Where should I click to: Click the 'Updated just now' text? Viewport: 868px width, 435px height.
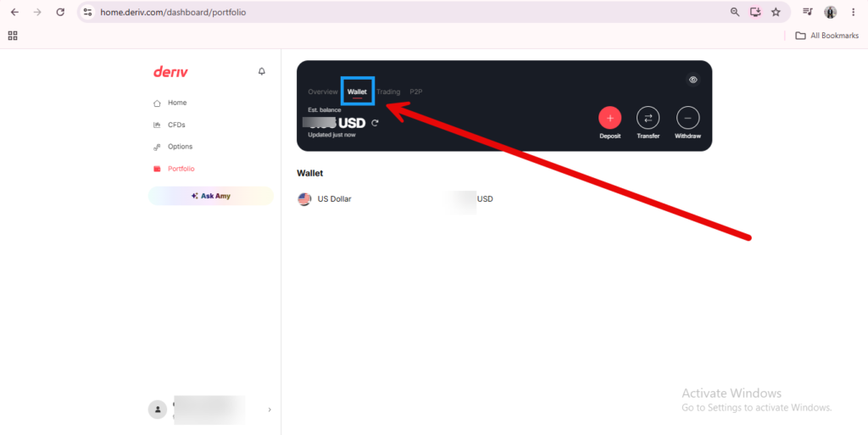pos(331,135)
